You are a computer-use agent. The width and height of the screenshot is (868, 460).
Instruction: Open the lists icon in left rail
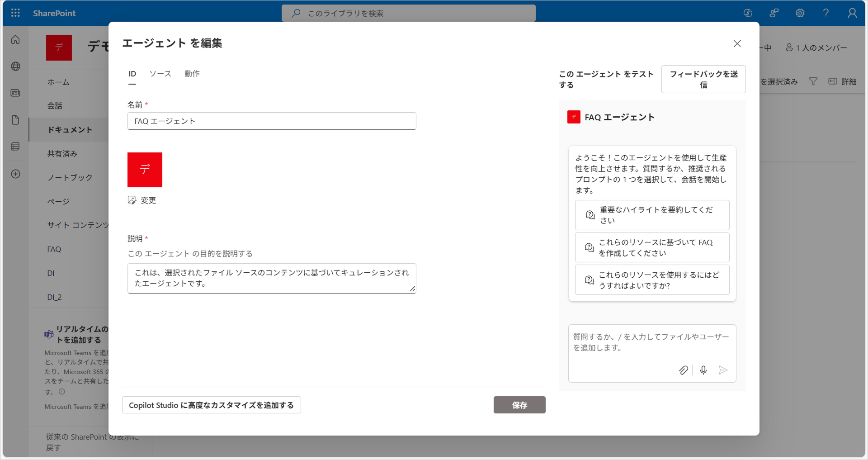(x=15, y=147)
